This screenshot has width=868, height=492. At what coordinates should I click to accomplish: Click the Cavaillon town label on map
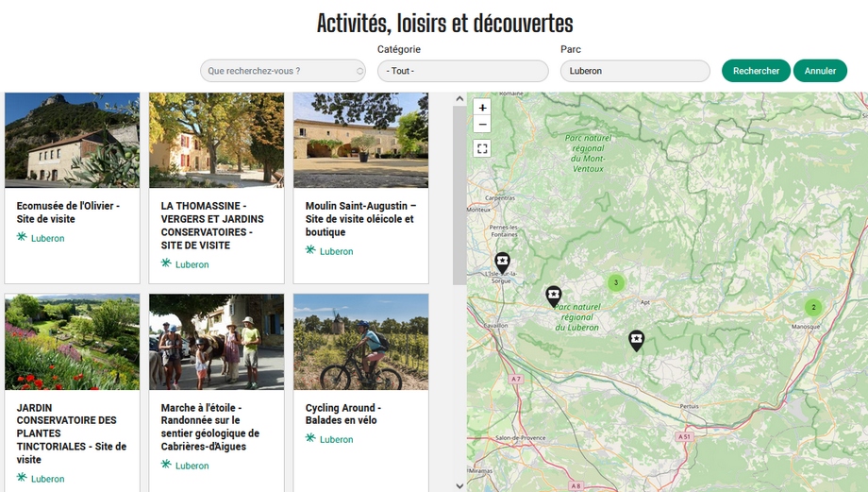coord(496,325)
